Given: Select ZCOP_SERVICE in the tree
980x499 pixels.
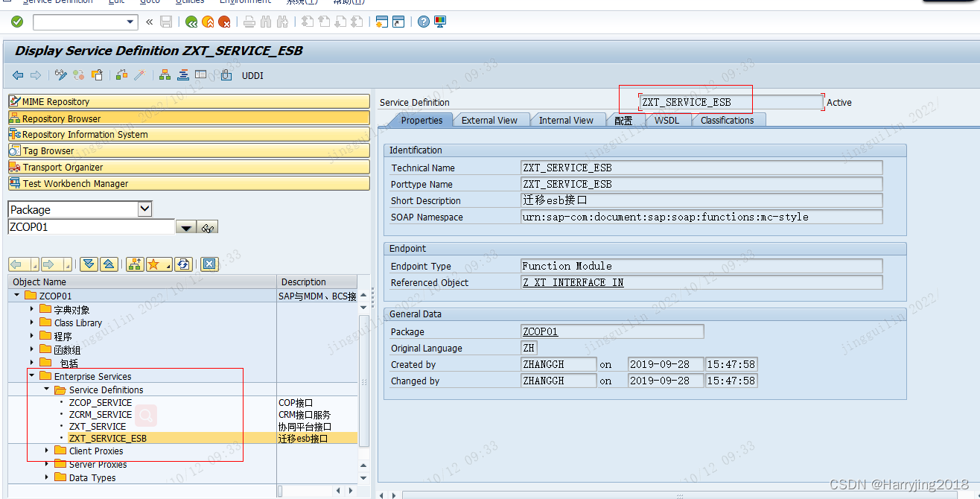Looking at the screenshot, I should (101, 402).
